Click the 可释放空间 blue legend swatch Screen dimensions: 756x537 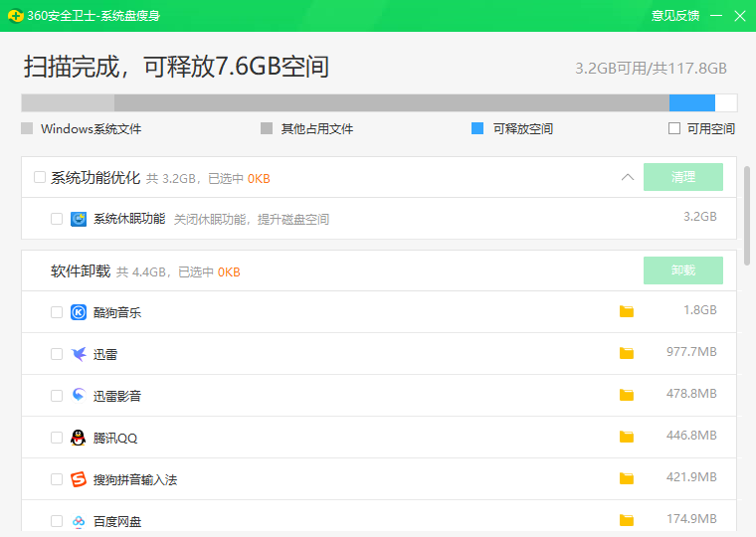[477, 128]
